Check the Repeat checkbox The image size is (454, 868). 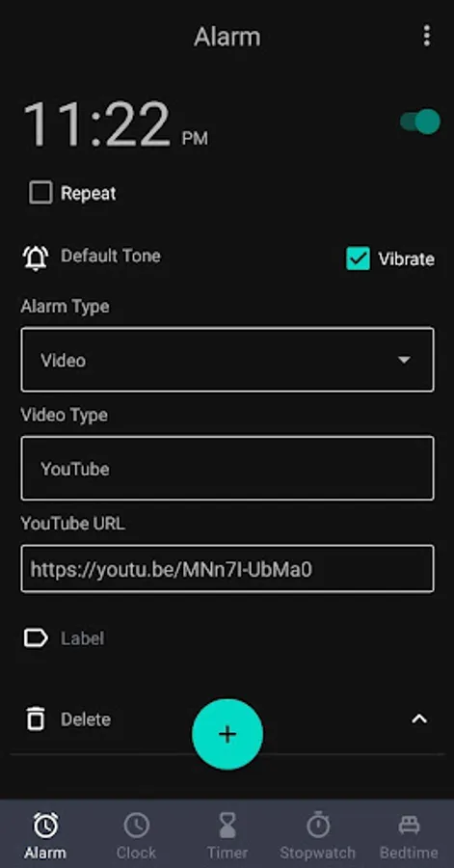pyautogui.click(x=40, y=193)
